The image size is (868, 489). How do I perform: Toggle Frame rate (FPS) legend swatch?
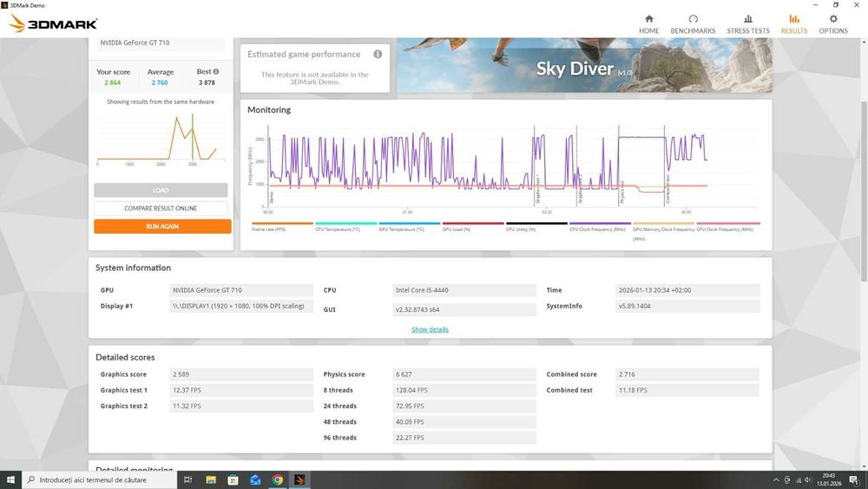282,224
